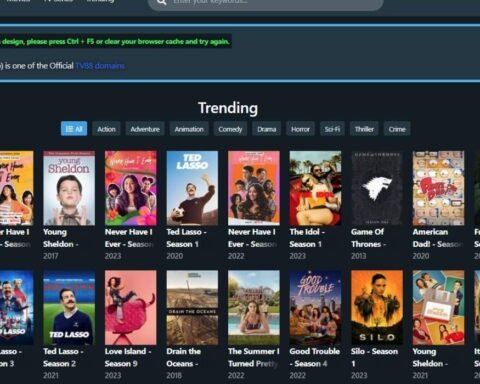This screenshot has height=384, width=480.
Task: Click the Love Island Season 9 title
Action: point(128,357)
